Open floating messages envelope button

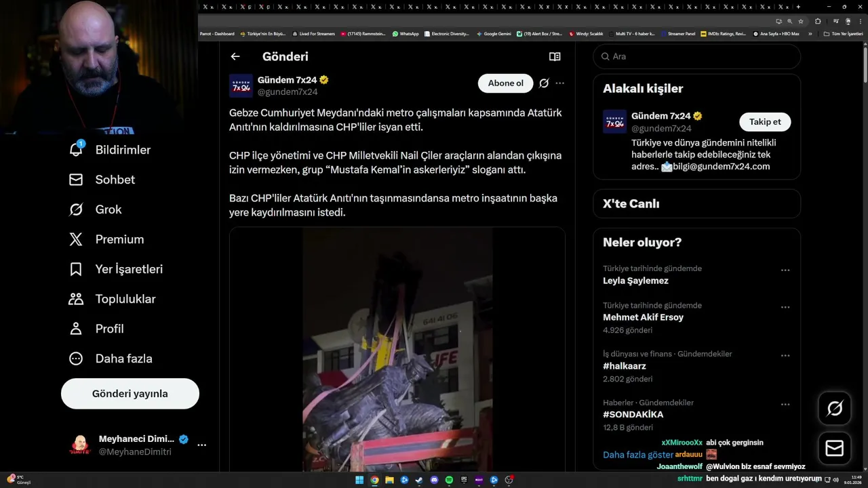click(x=835, y=449)
